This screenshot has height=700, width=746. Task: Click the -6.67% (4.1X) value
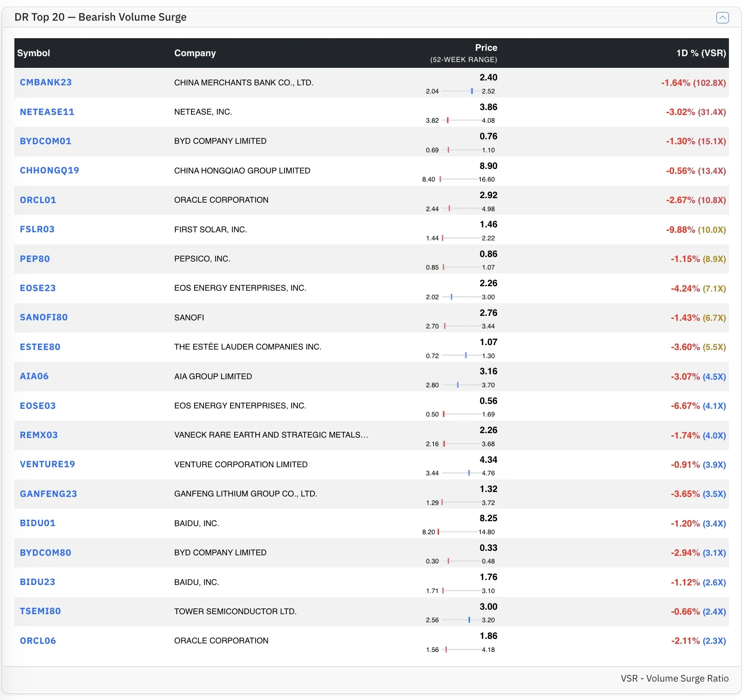[698, 406]
